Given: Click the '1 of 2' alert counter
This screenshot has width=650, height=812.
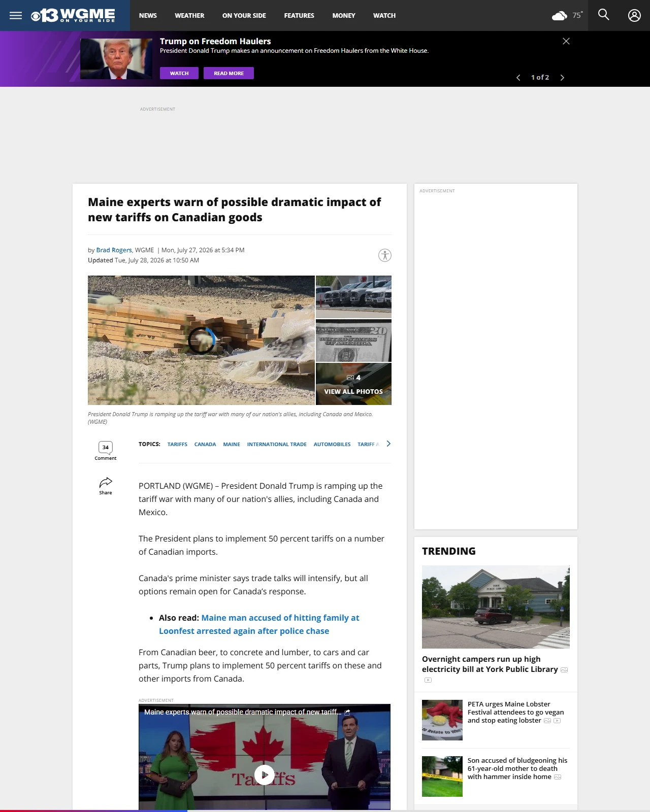Looking at the screenshot, I should point(540,78).
